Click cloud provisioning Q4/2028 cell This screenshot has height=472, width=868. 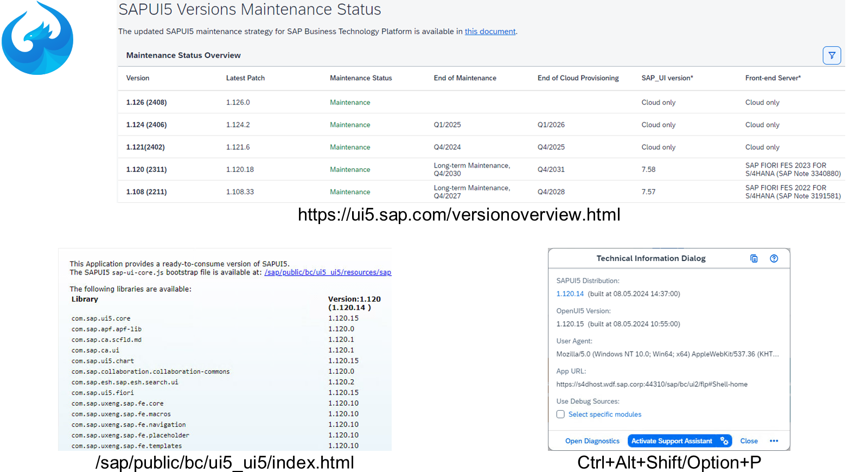click(x=551, y=192)
